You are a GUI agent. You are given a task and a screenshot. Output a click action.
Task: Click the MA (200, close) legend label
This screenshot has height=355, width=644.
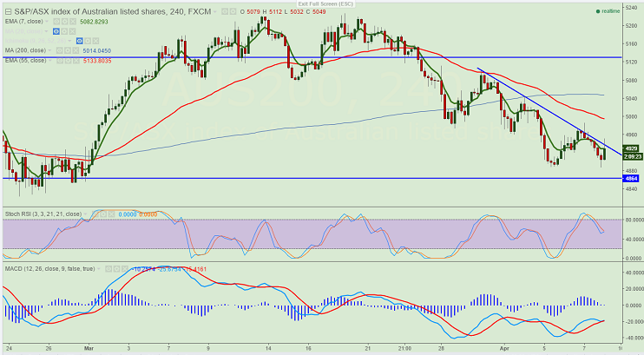[x=25, y=50]
